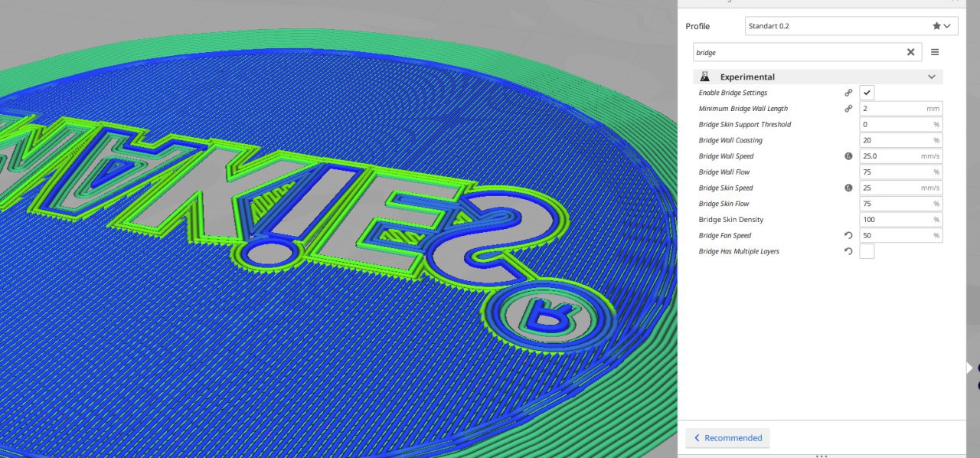Click the Enable Bridge Settings label
The width and height of the screenshot is (980, 458).
point(733,93)
